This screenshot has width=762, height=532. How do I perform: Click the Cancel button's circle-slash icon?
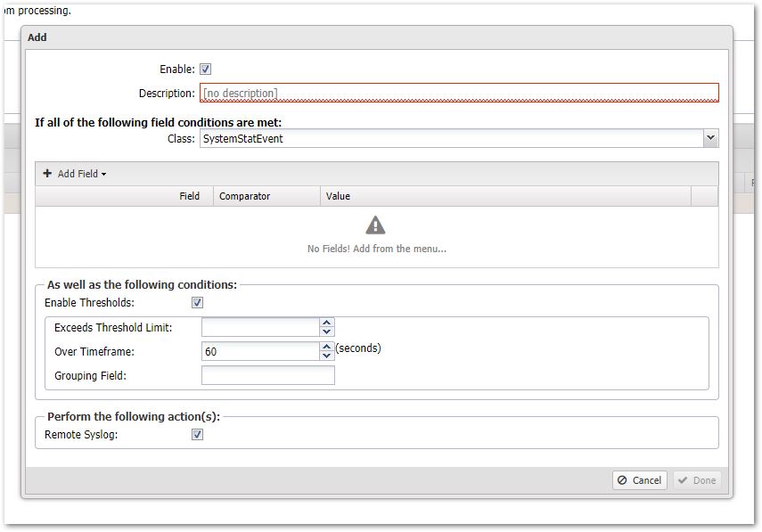tap(622, 480)
